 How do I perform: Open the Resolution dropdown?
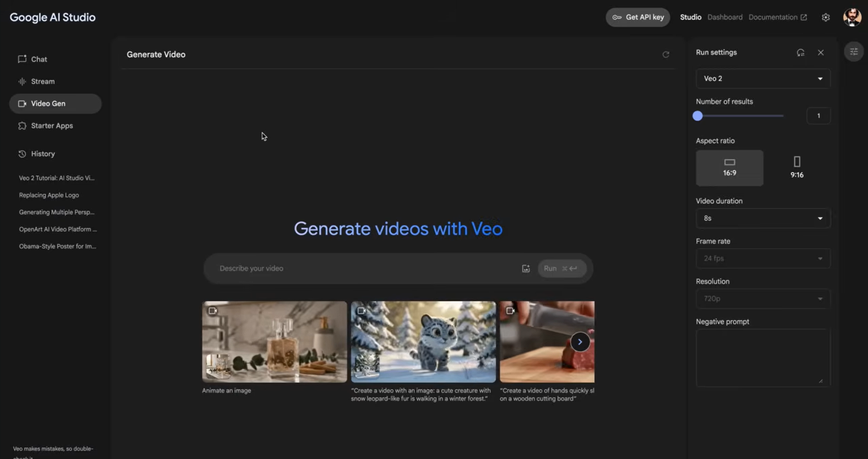click(x=763, y=298)
